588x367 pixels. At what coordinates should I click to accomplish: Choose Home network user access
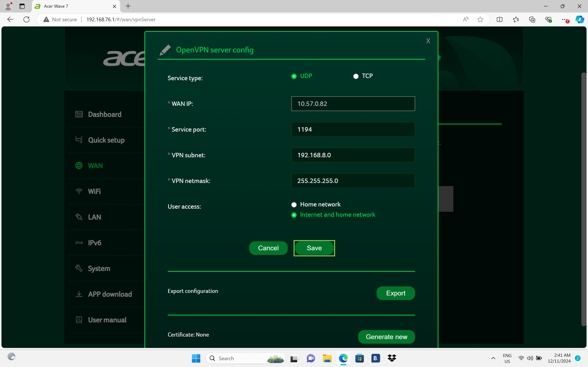pyautogui.click(x=294, y=205)
